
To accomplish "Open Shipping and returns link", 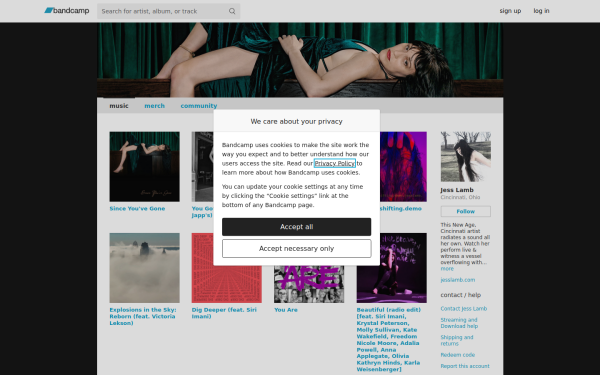I will click(457, 340).
